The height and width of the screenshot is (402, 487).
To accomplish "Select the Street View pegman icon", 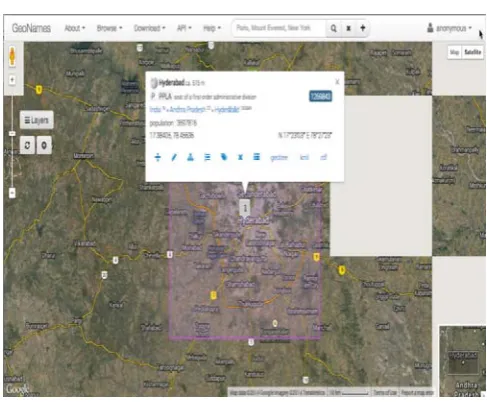I will click(x=12, y=56).
